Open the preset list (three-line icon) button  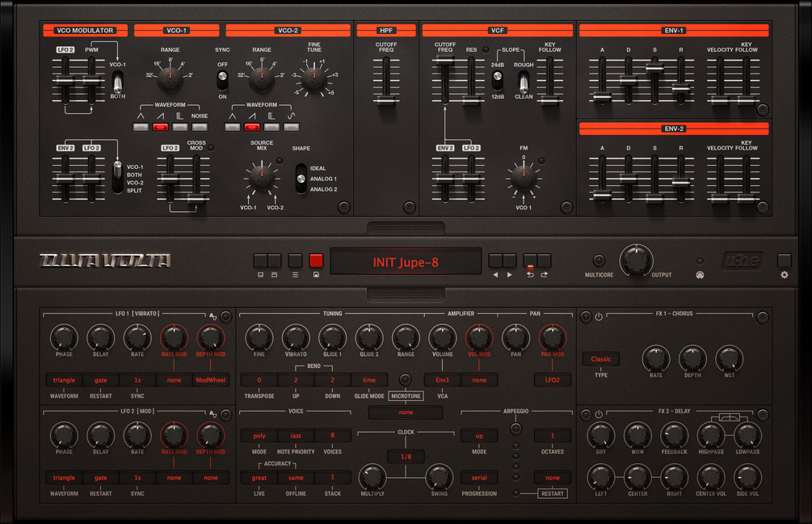tap(295, 260)
